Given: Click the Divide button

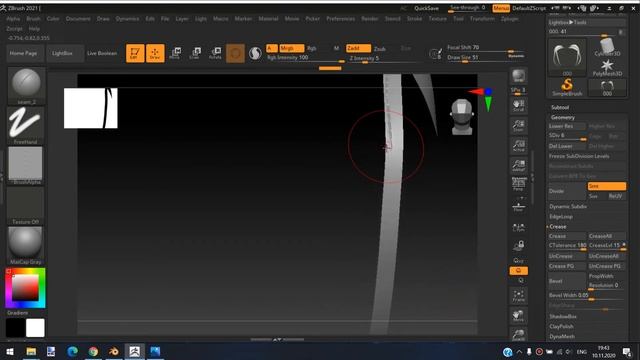Looking at the screenshot, I should tap(567, 191).
